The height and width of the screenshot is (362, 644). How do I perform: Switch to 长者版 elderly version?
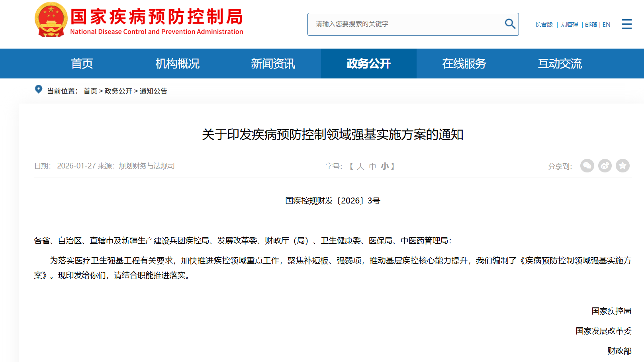coord(544,25)
